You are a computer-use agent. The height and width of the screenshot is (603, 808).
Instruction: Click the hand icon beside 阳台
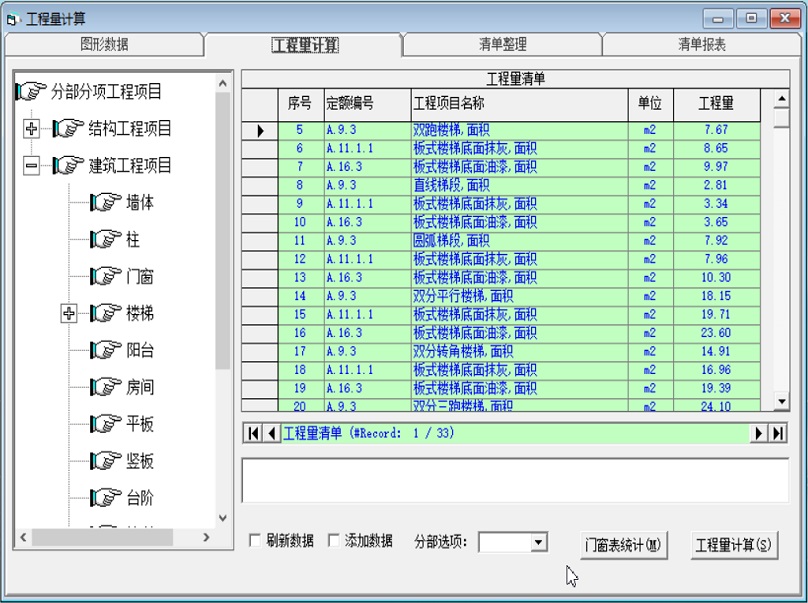pos(106,350)
